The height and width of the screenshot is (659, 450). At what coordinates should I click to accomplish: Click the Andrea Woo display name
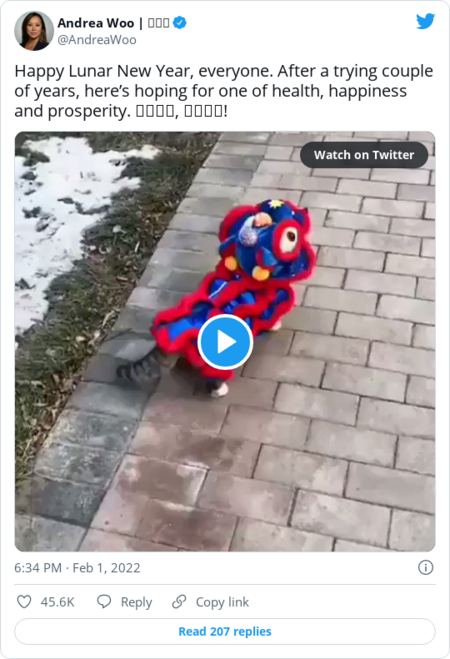[96, 23]
